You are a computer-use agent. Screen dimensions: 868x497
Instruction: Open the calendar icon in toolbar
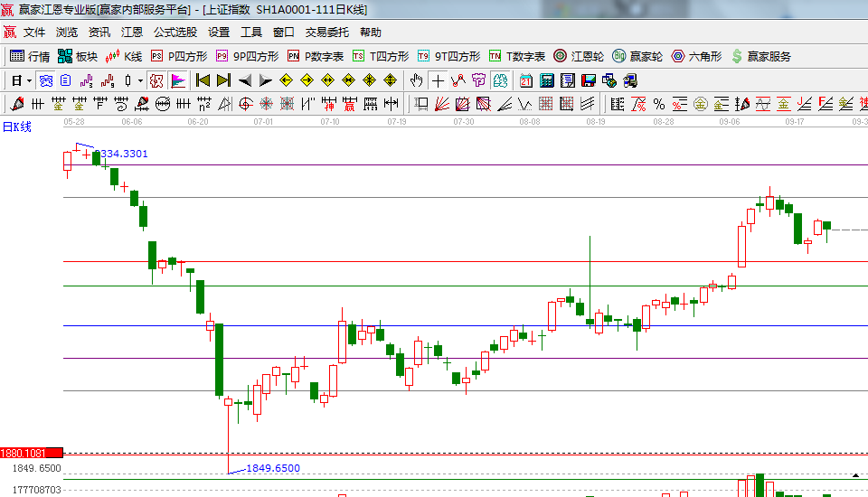pos(526,80)
